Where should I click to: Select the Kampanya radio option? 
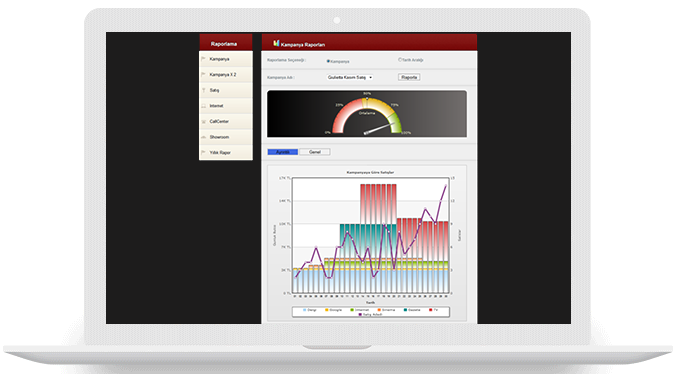click(x=328, y=61)
